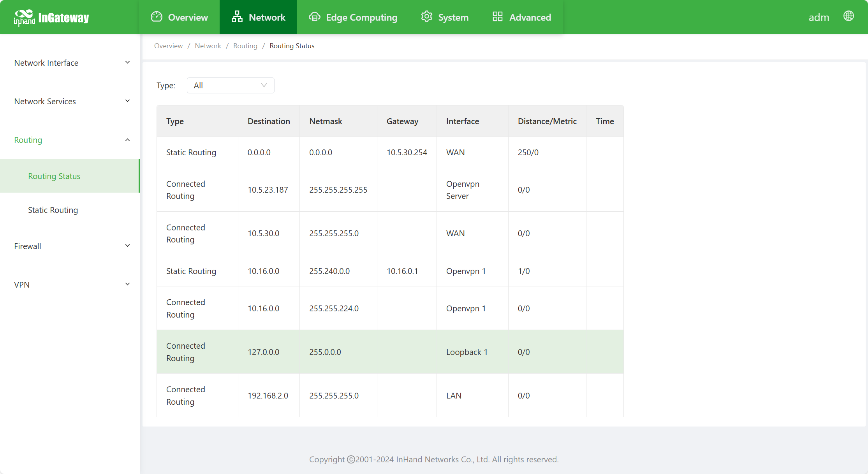Click the System gear icon
Viewport: 868px width, 474px height.
pyautogui.click(x=427, y=17)
